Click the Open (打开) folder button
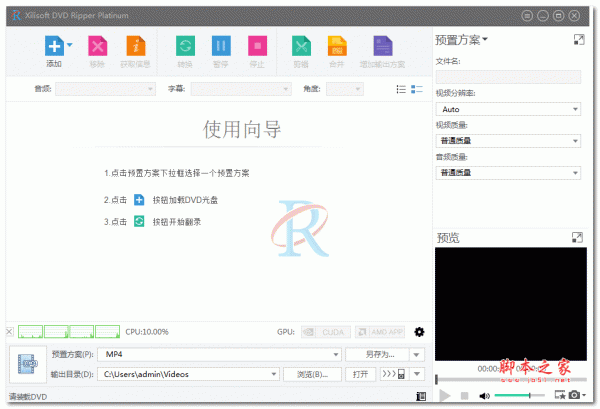The height and width of the screenshot is (409, 600). [x=360, y=374]
